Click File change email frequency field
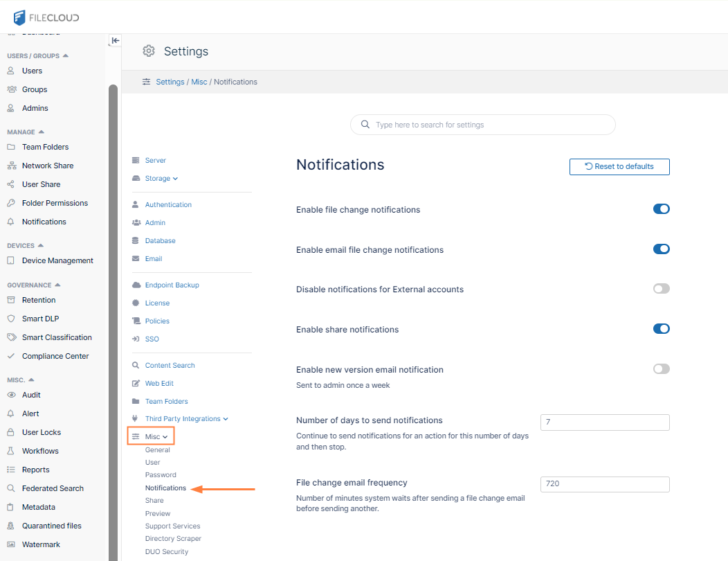 pos(605,484)
